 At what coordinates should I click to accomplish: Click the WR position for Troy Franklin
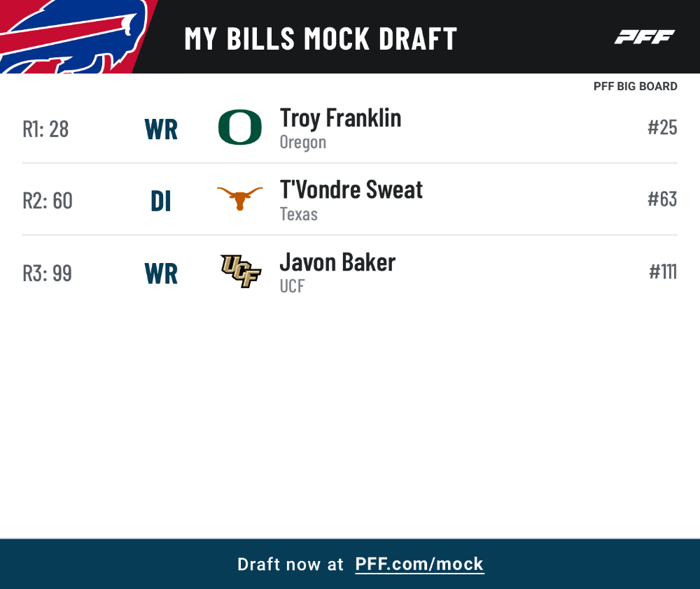161,130
